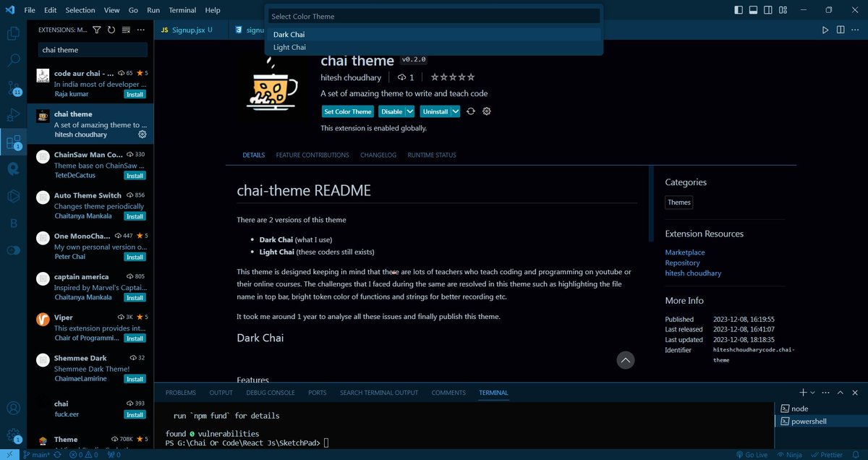Screen dimensions: 868x460
Task: Open the Uninstall dropdown arrow
Action: [456, 111]
